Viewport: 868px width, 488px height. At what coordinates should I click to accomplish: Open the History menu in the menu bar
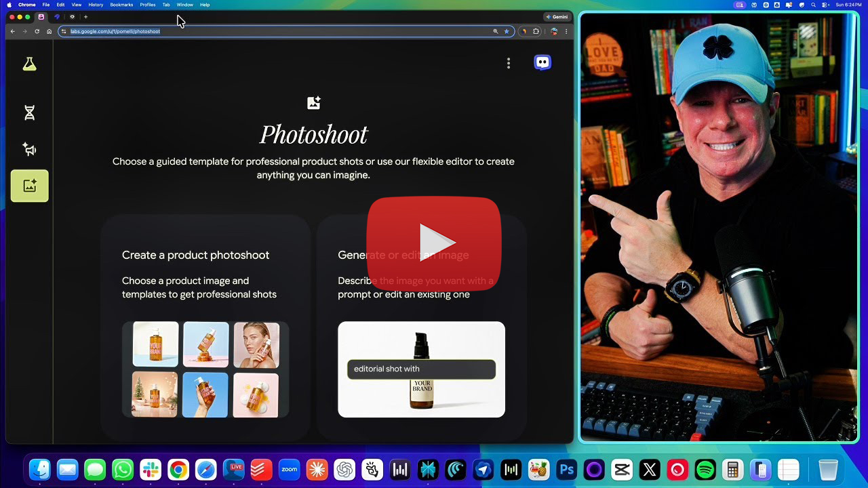point(96,5)
